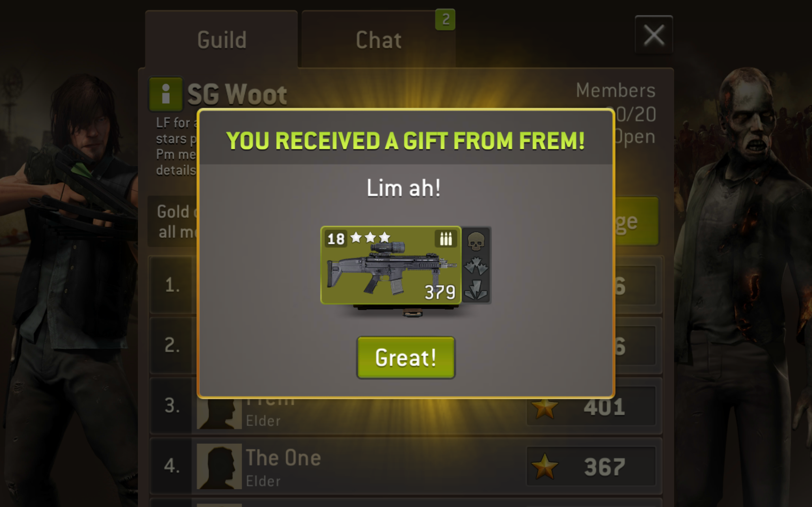Click the weapon's 379 damage value
The height and width of the screenshot is (507, 812).
[x=440, y=292]
